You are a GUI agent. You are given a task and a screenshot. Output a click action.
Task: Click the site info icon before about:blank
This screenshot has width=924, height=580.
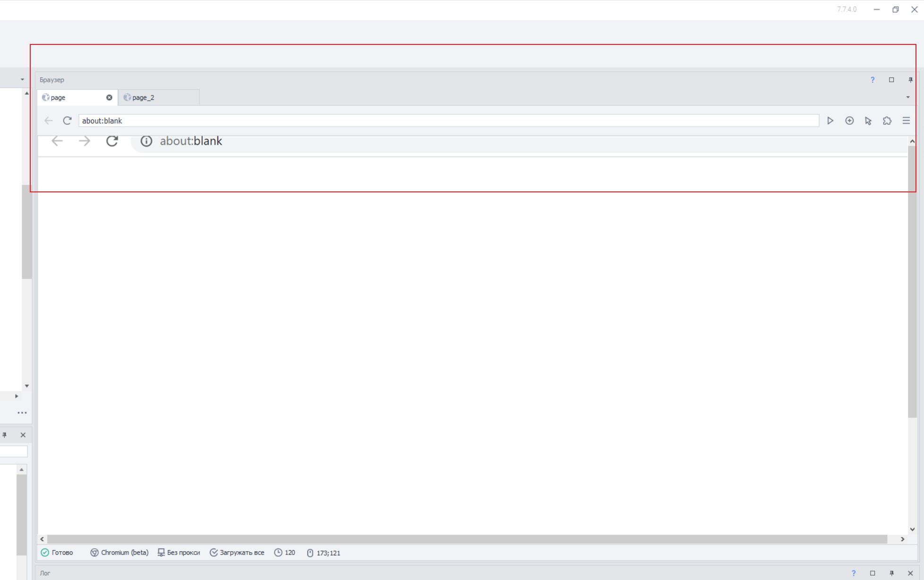coord(146,141)
